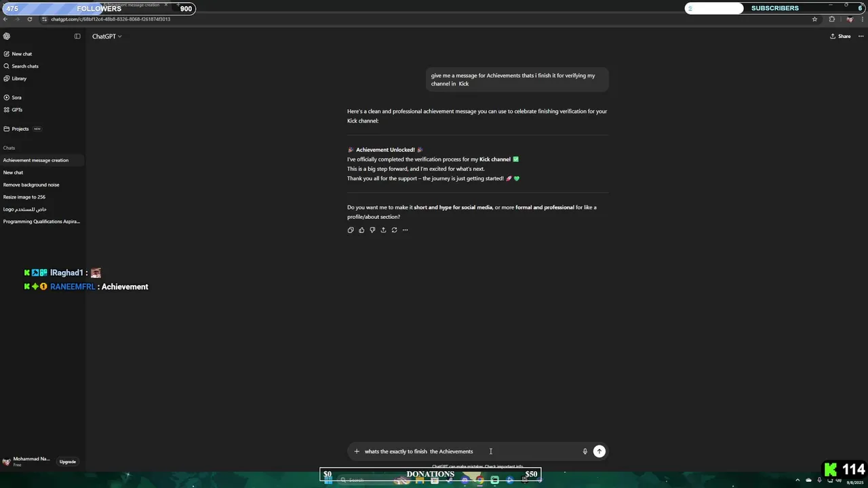
Task: Open the Windows Start button
Action: tap(328, 480)
